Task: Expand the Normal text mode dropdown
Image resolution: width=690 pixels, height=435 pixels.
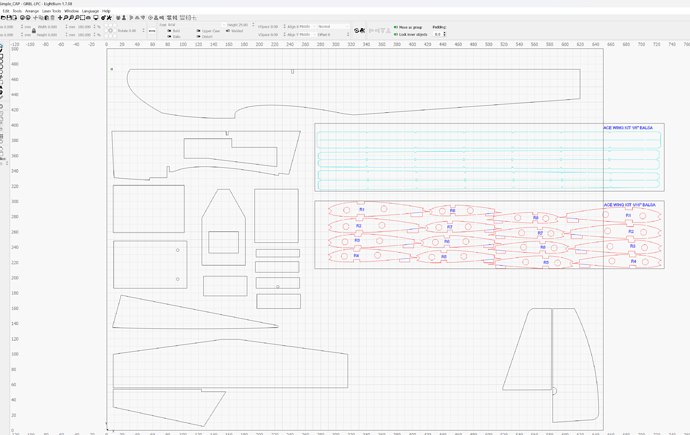Action: point(334,27)
